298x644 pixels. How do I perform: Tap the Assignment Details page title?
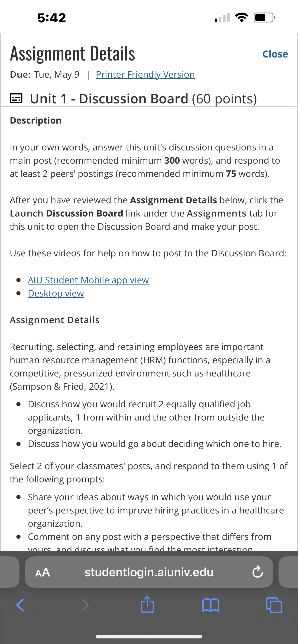tap(73, 54)
